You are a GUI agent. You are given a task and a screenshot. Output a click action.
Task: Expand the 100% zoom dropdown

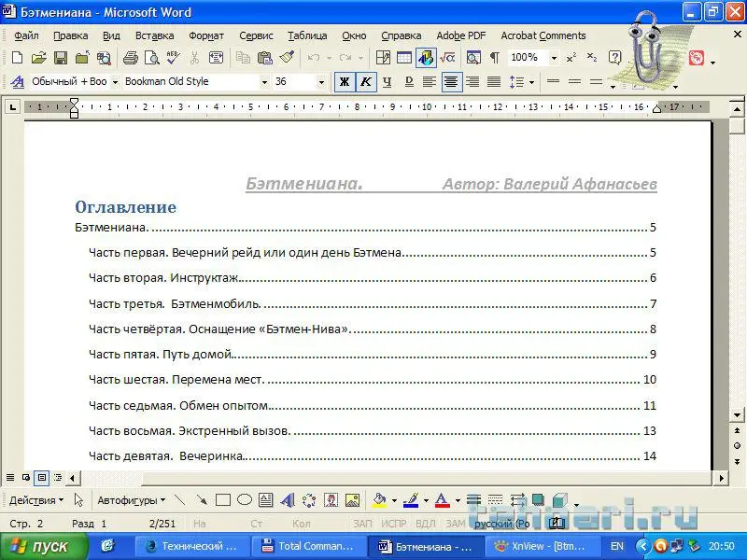(554, 58)
